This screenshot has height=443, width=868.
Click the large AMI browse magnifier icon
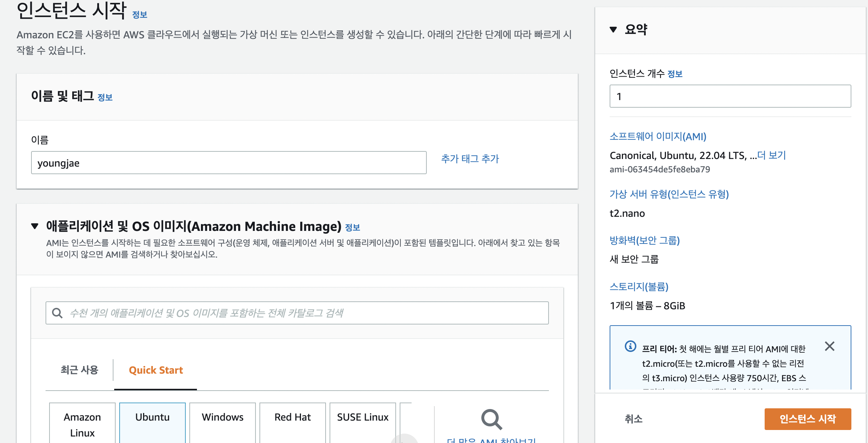491,419
